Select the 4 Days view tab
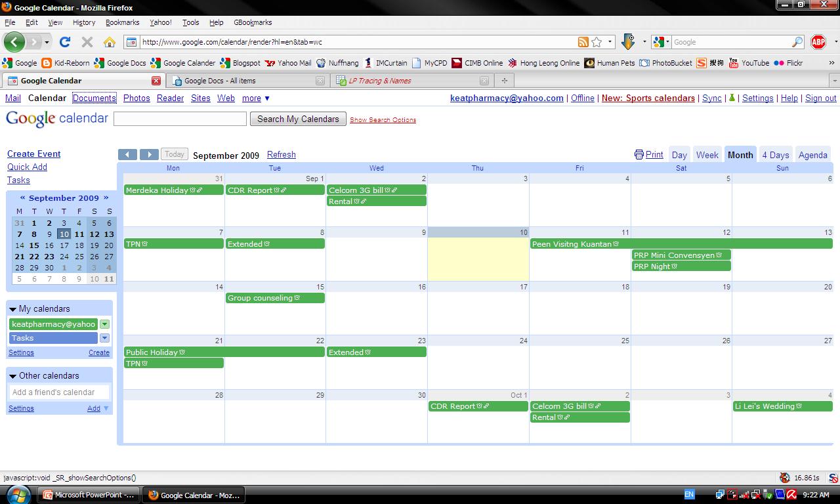This screenshot has height=504, width=840. point(776,155)
